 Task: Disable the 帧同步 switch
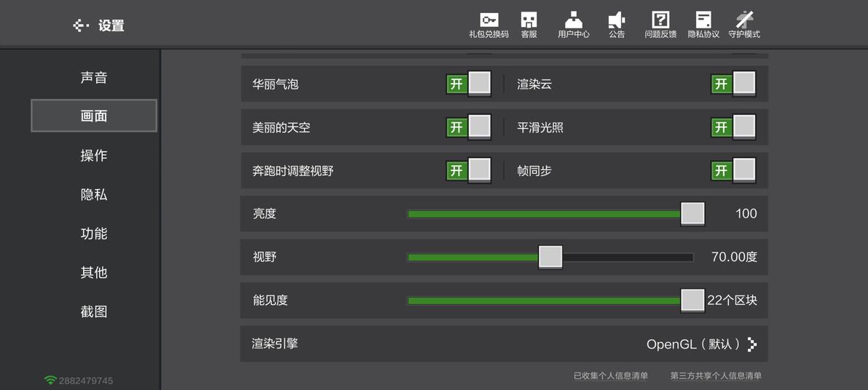[733, 170]
